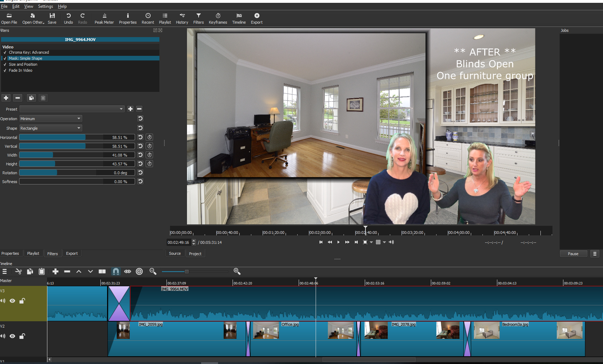Skip to the end of video
Screen dimensions: 603x364
point(356,242)
